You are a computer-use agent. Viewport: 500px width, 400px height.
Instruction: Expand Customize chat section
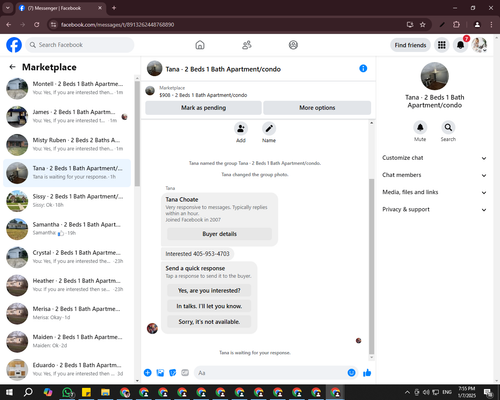click(x=434, y=158)
